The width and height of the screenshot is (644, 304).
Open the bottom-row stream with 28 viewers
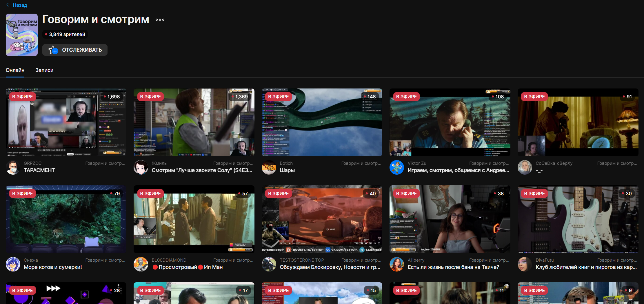pyautogui.click(x=66, y=293)
